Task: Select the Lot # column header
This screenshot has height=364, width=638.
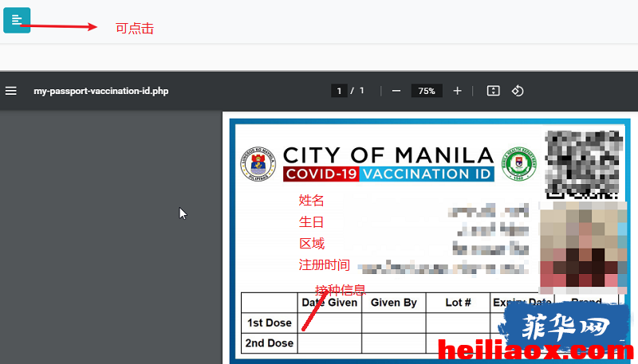Action: tap(458, 303)
